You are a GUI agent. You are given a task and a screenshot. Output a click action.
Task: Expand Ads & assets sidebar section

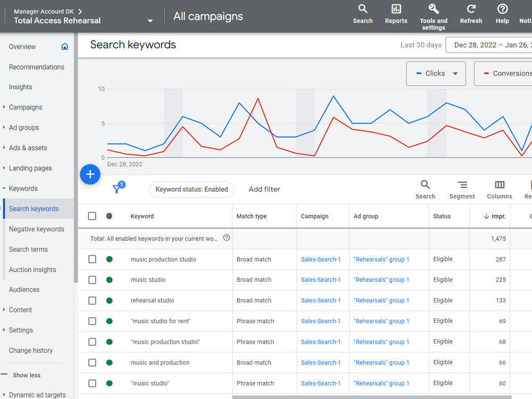[4, 147]
